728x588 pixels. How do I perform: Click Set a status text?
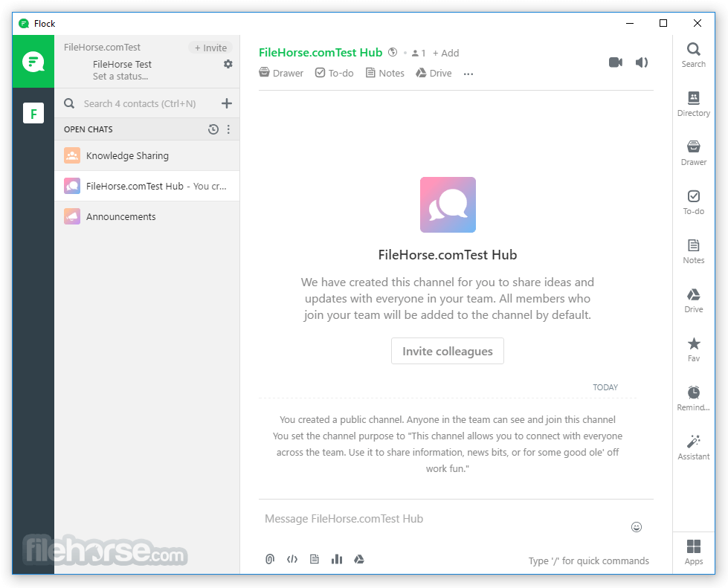point(120,77)
